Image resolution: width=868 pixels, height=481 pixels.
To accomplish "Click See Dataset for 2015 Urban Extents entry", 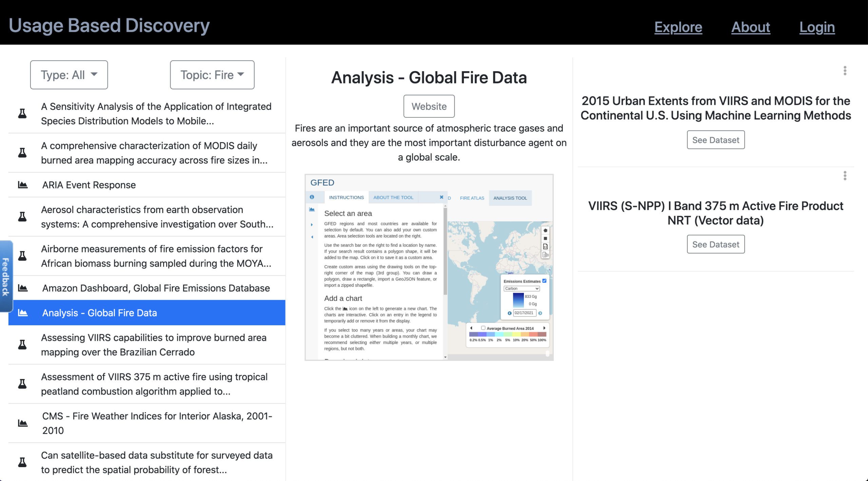I will [716, 140].
